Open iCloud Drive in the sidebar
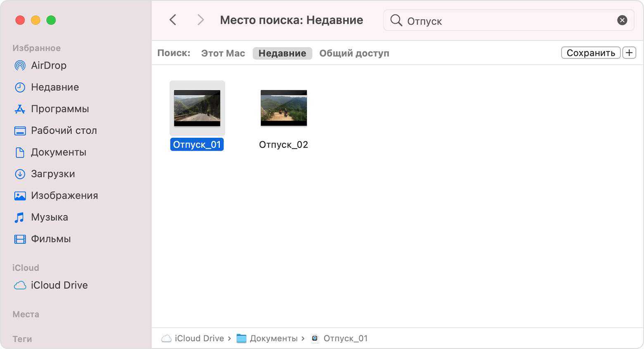 [x=59, y=285]
